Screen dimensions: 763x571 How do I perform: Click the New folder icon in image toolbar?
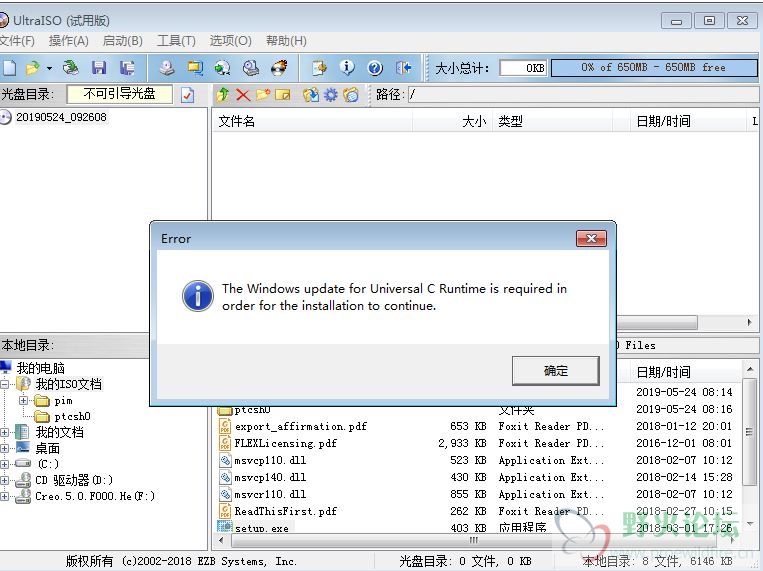coord(263,95)
